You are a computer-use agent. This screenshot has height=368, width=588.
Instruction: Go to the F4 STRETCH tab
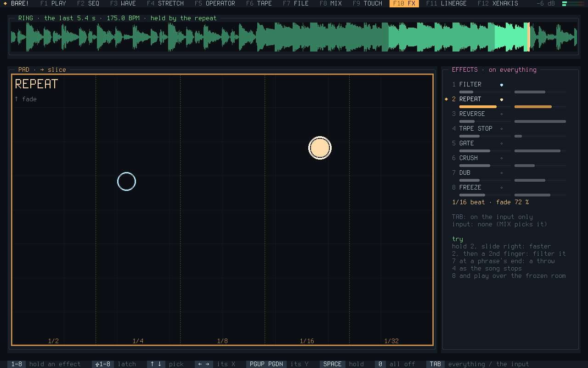(165, 3)
